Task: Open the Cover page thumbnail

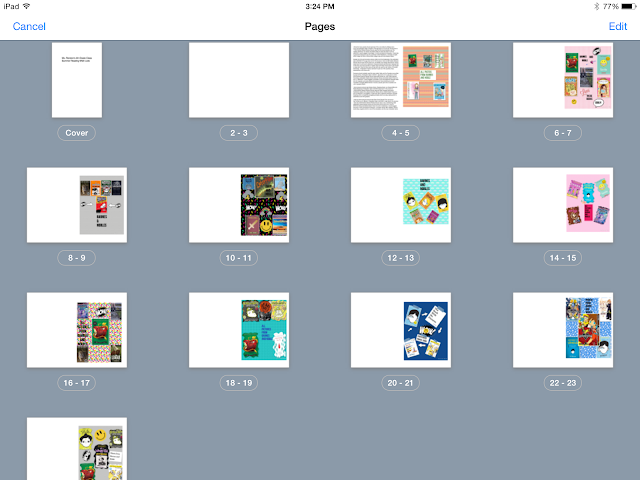Action: pyautogui.click(x=77, y=80)
